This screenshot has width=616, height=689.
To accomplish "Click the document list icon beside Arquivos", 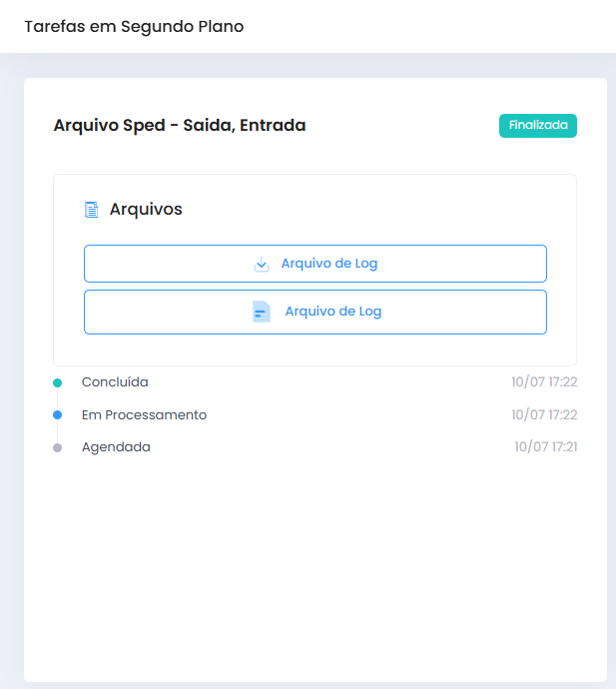I will (x=92, y=210).
